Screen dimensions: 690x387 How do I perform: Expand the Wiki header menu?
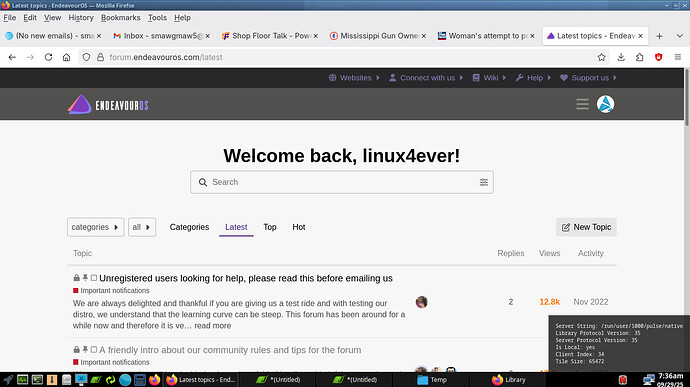click(489, 78)
